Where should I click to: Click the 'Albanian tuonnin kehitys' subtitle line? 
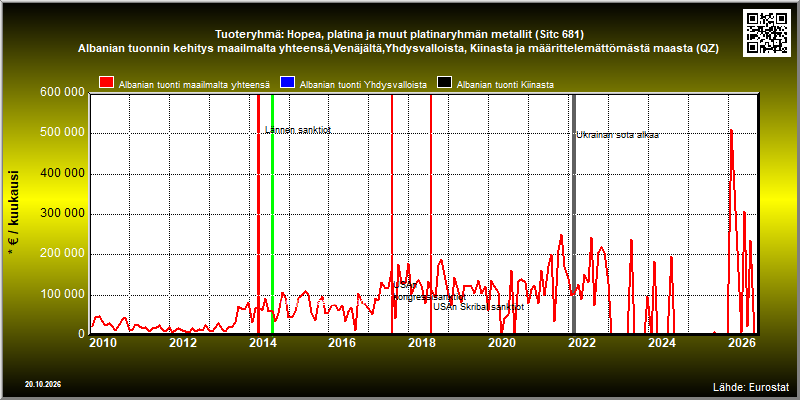click(398, 49)
